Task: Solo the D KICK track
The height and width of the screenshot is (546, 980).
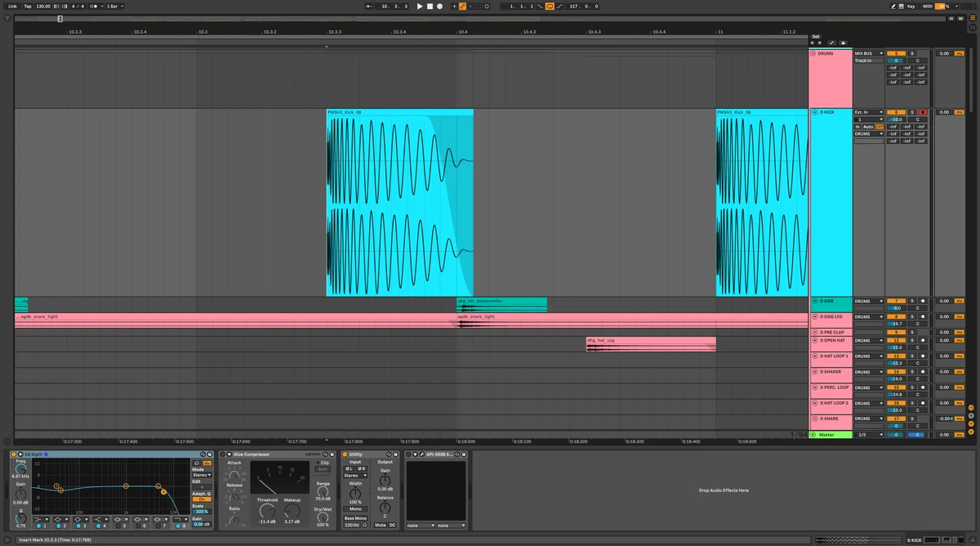Action: click(x=912, y=112)
